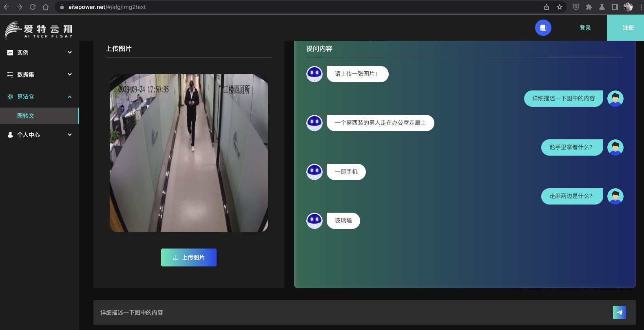Select the 图转文 menu item

[39, 116]
